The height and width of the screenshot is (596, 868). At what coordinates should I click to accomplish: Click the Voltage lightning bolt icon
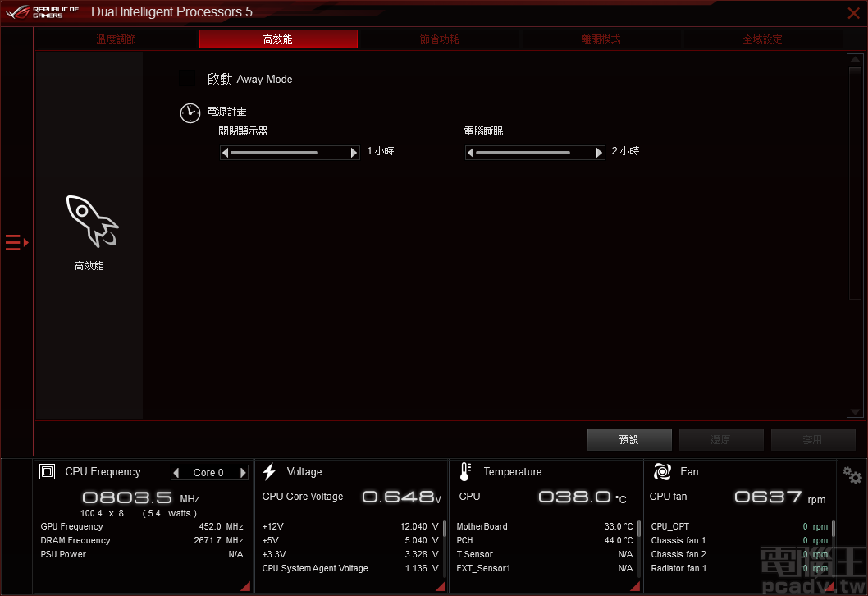[270, 471]
